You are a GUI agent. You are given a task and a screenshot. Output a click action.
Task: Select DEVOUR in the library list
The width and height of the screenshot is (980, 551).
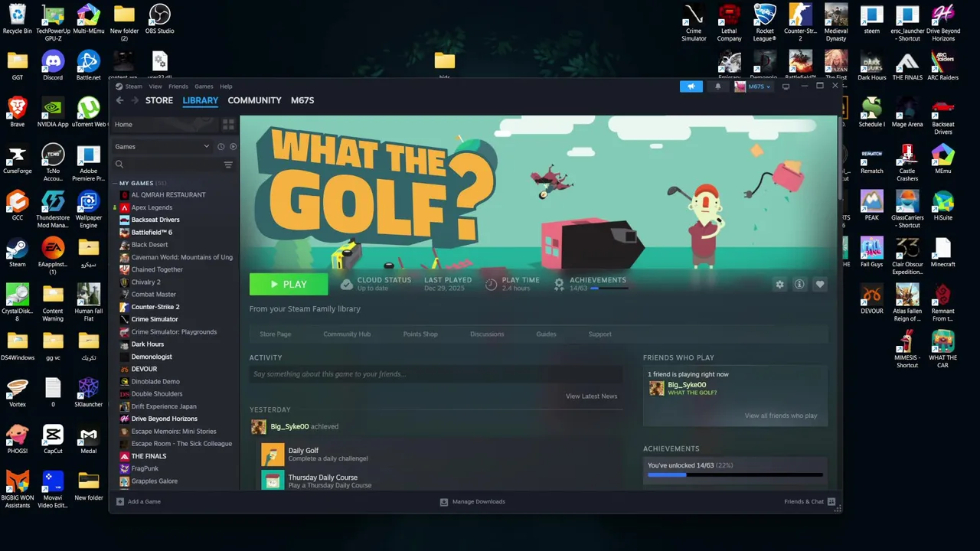144,369
